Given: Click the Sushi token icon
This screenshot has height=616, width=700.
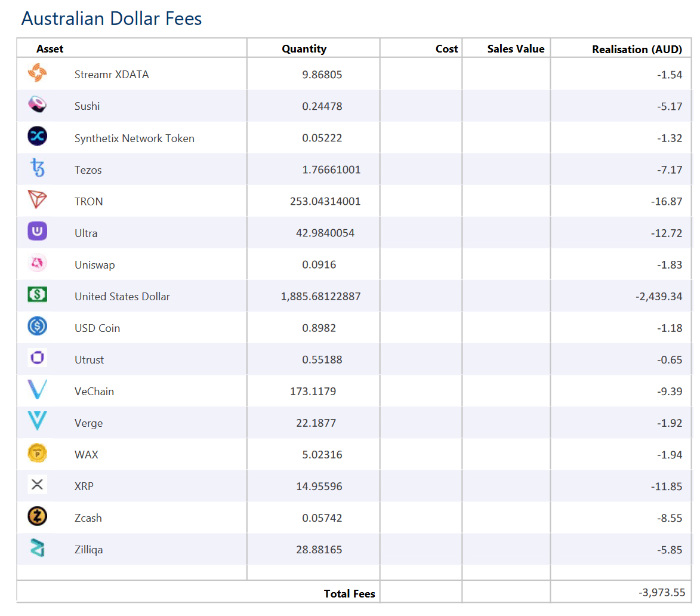Looking at the screenshot, I should pyautogui.click(x=38, y=104).
